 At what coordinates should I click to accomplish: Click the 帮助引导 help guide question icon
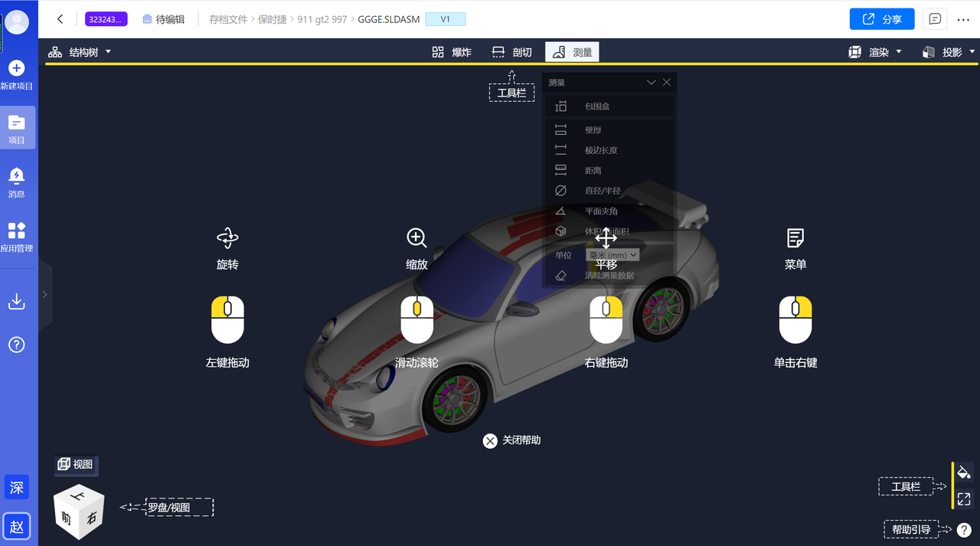click(964, 529)
